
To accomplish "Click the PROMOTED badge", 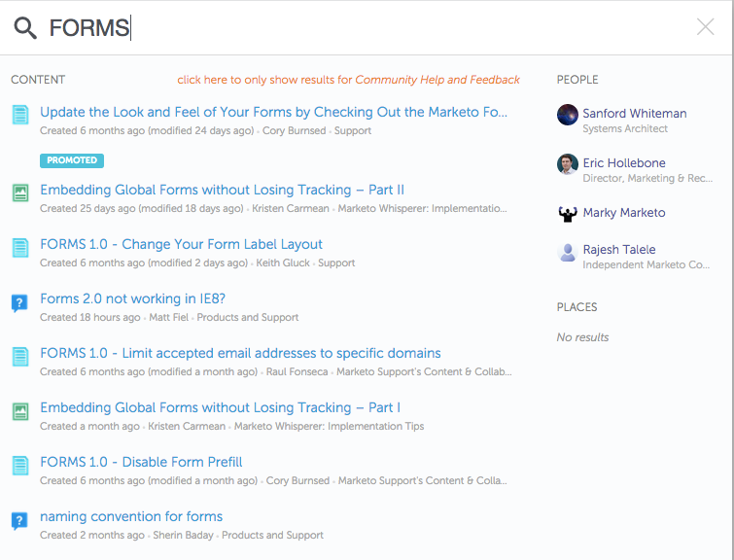I will [x=72, y=160].
